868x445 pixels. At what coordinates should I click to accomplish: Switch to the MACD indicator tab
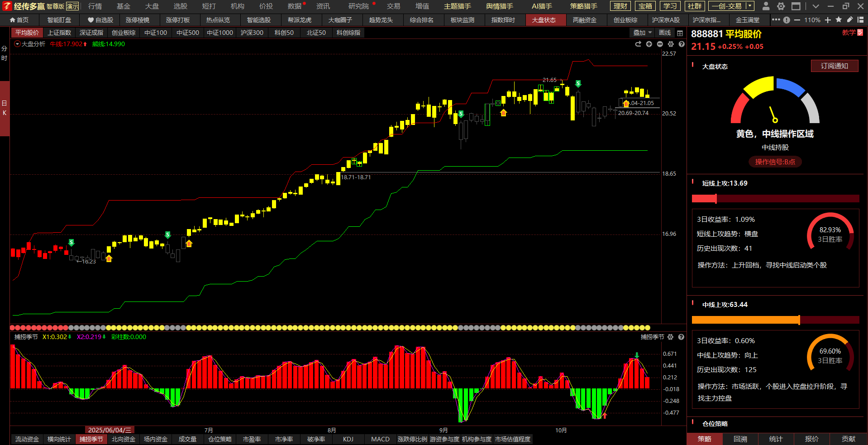pos(380,439)
